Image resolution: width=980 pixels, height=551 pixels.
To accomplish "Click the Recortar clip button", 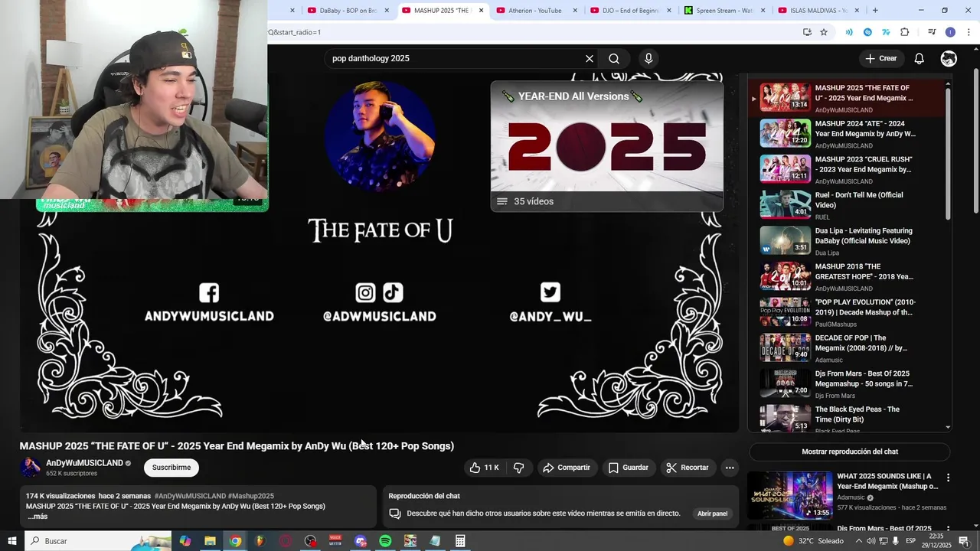I will (687, 468).
